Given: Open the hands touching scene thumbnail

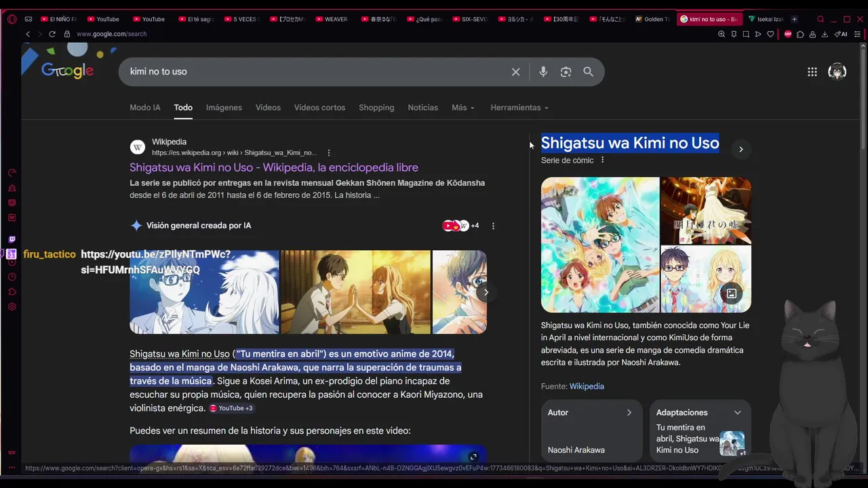Looking at the screenshot, I should click(355, 292).
